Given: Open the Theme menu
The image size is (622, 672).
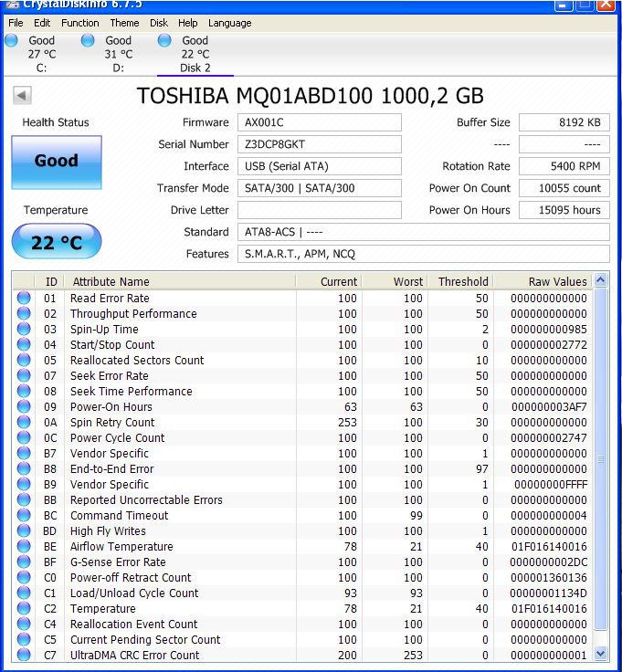Looking at the screenshot, I should click(124, 23).
